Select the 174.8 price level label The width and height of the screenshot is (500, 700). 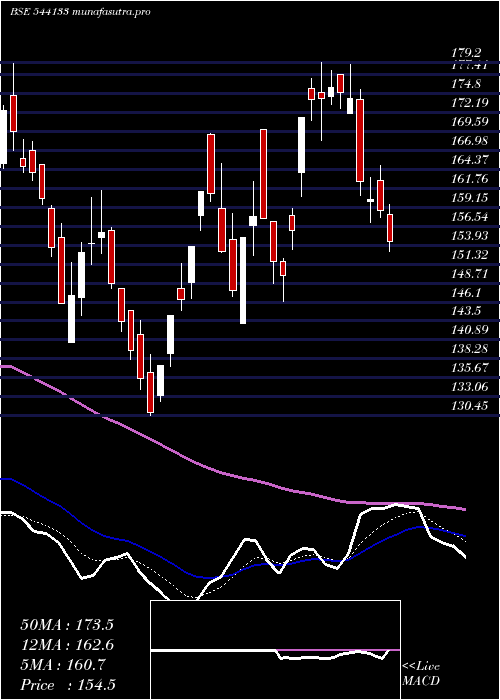pyautogui.click(x=467, y=83)
